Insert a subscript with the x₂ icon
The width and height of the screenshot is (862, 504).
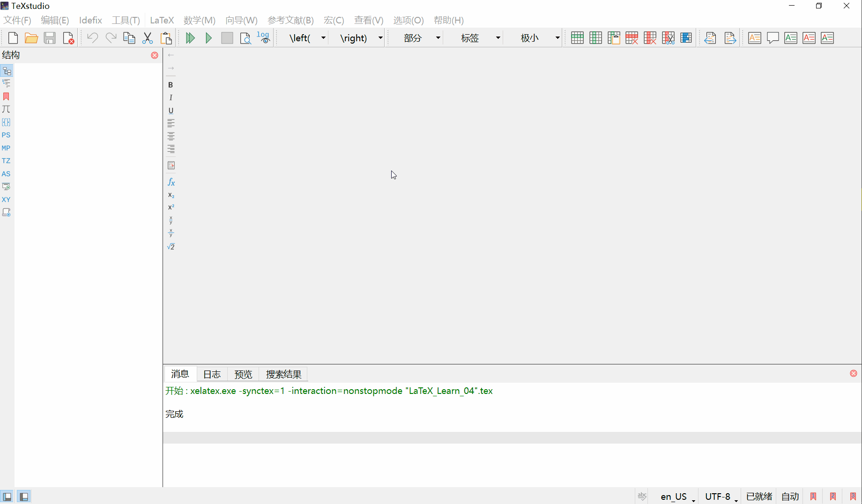pyautogui.click(x=171, y=195)
